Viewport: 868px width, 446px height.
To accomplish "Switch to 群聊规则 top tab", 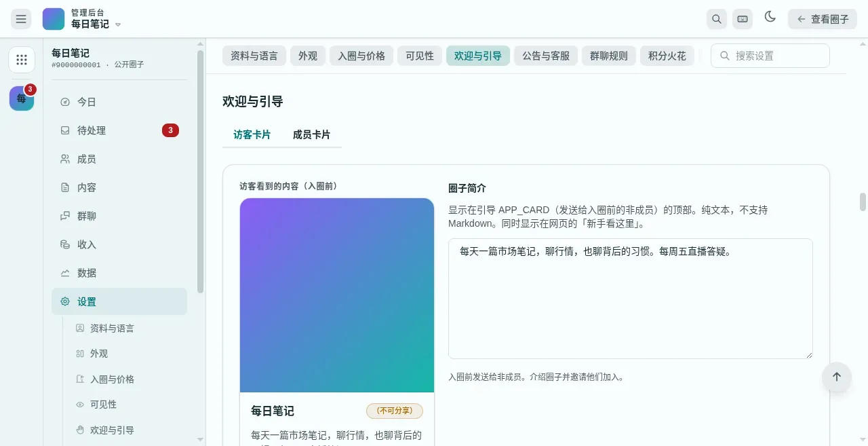I will (x=609, y=56).
